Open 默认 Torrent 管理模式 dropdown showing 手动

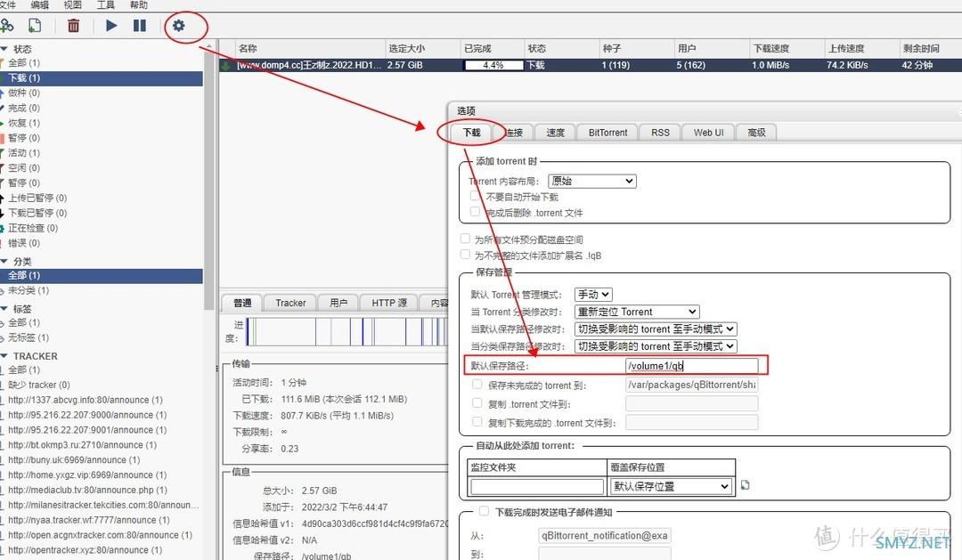(592, 295)
